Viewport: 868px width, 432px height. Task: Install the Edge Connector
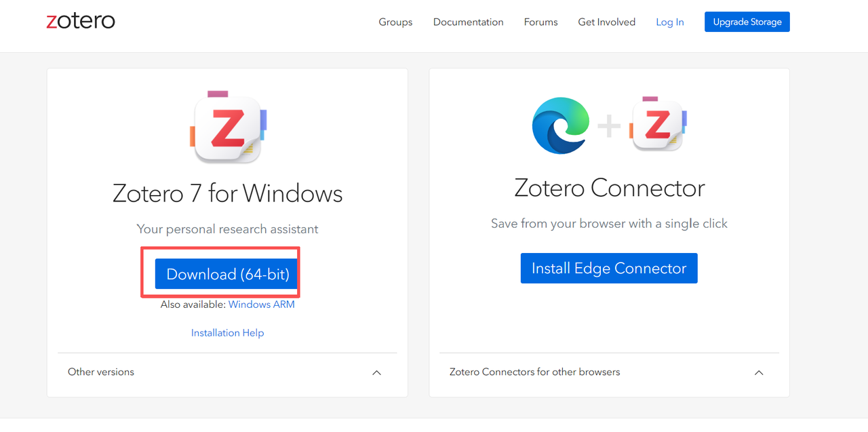(x=609, y=269)
